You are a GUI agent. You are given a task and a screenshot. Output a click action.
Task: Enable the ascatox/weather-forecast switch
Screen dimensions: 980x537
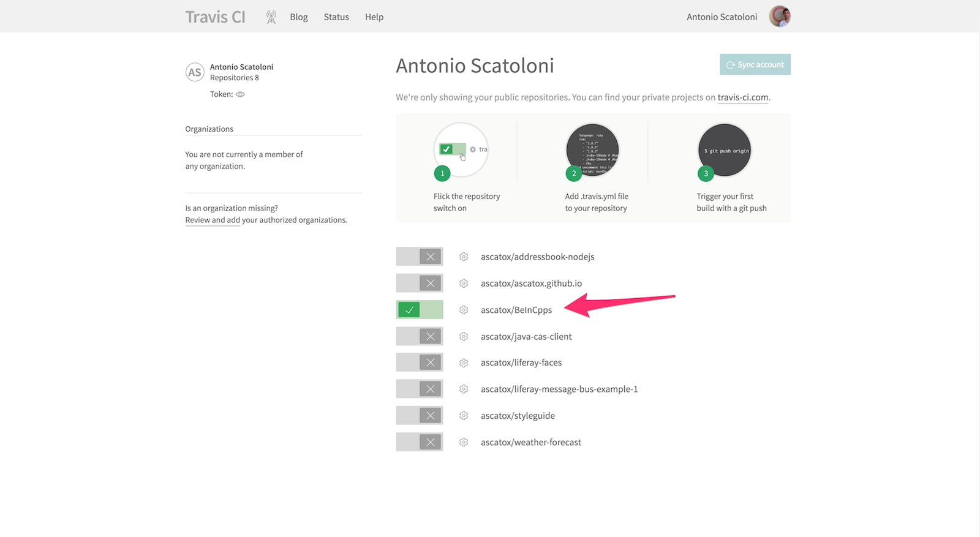(x=420, y=442)
